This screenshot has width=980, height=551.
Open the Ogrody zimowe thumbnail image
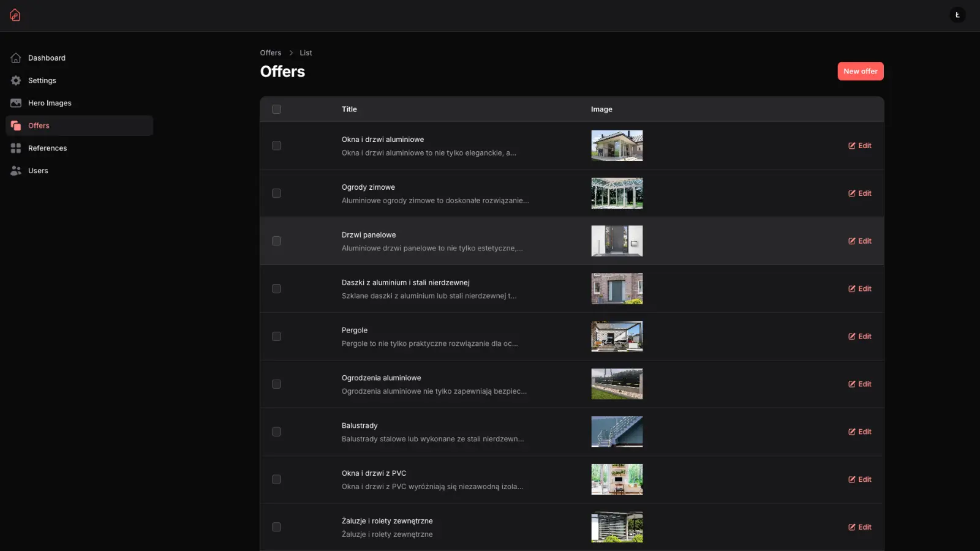coord(617,193)
